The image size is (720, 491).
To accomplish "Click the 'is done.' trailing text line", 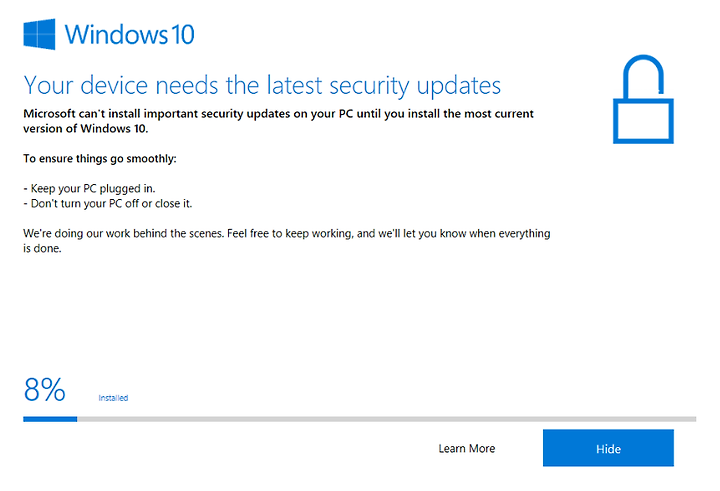I will coord(42,248).
